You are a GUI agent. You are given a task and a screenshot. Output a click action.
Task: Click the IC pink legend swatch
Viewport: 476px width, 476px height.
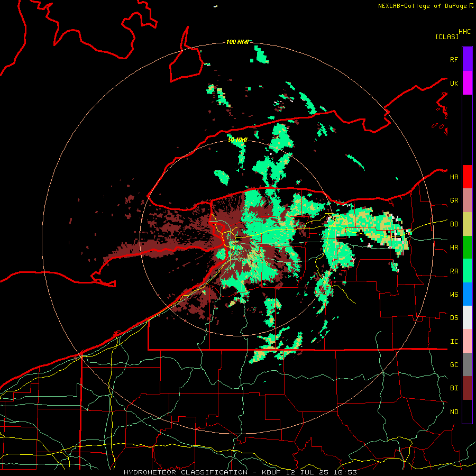[467, 341]
